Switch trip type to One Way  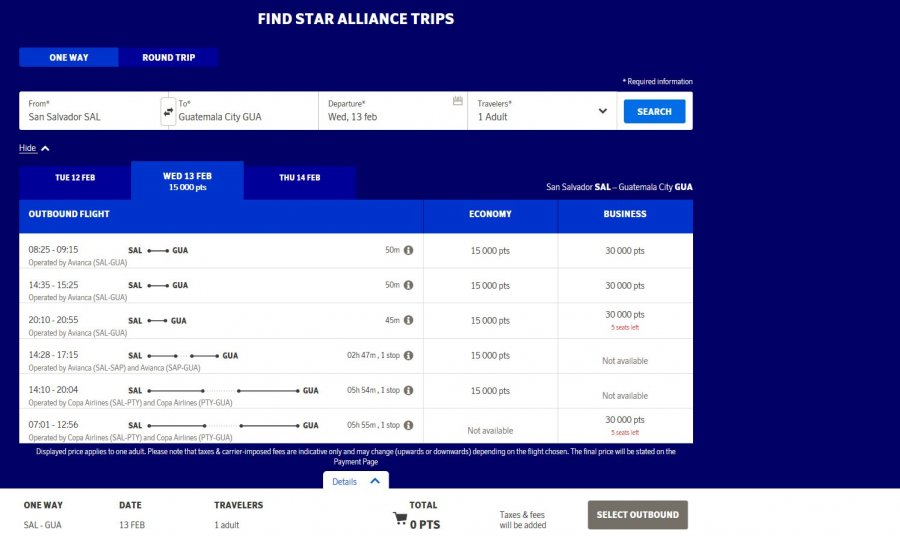coord(69,58)
